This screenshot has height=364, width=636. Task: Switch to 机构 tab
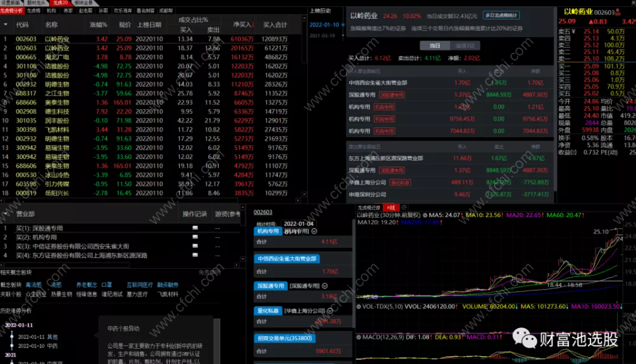[51, 11]
